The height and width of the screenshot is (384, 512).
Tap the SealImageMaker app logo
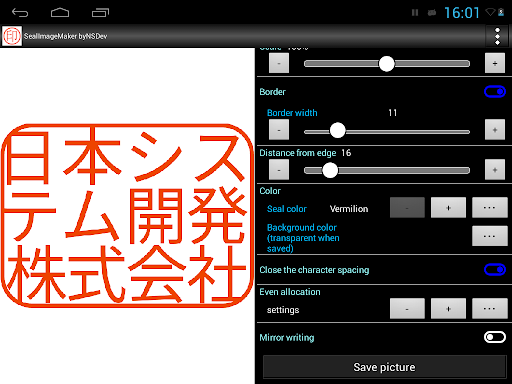(x=12, y=36)
